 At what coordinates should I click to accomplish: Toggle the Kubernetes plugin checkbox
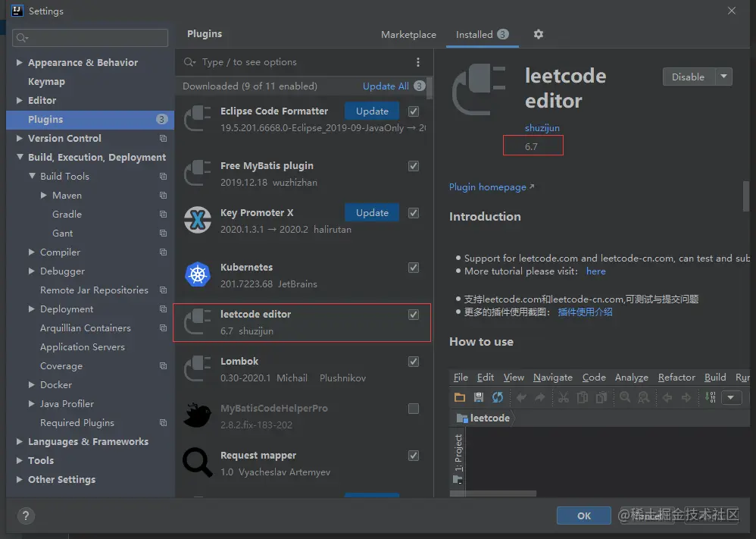click(413, 268)
